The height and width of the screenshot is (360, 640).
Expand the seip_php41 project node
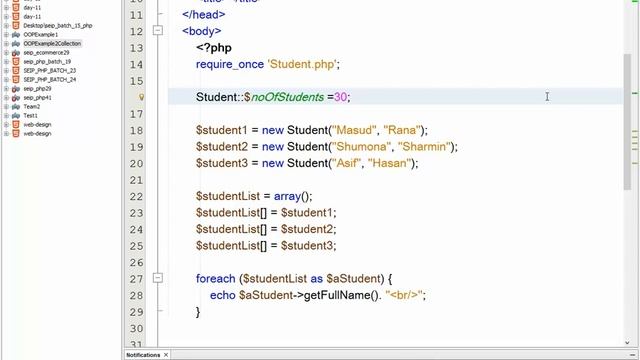point(6,98)
